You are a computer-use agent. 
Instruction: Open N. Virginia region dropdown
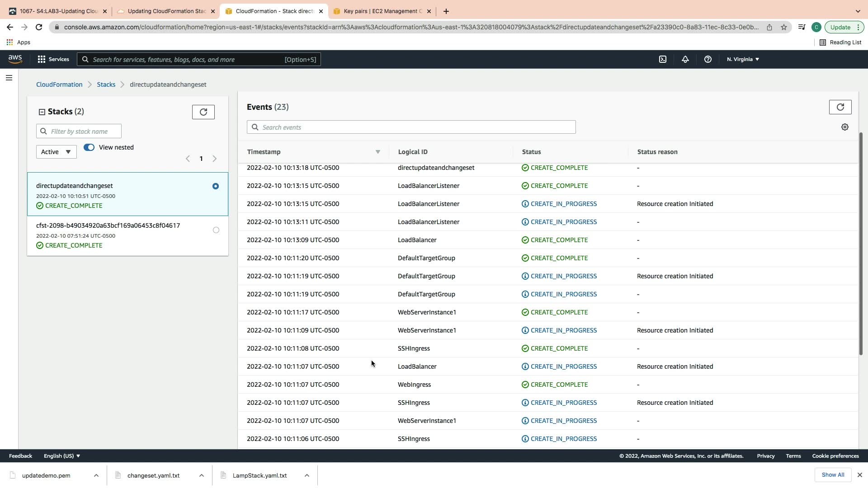click(x=743, y=59)
